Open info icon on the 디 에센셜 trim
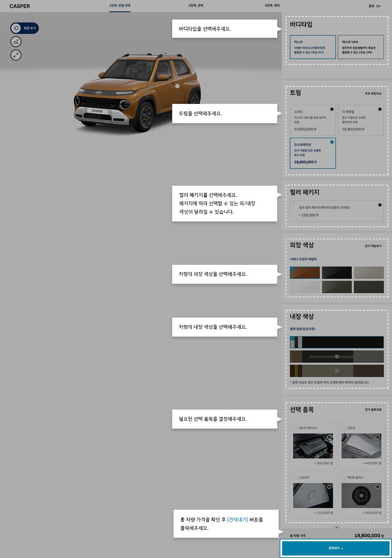The height and width of the screenshot is (558, 392). click(x=380, y=109)
